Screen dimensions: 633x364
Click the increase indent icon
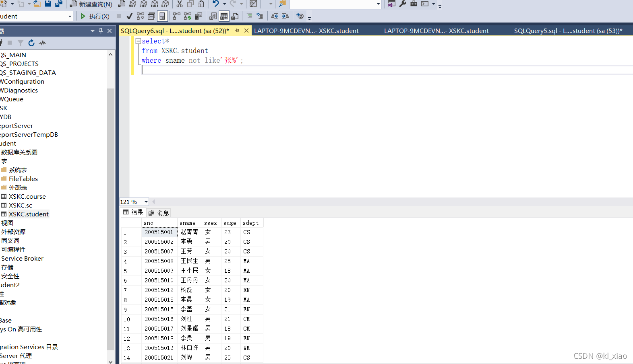tap(285, 16)
